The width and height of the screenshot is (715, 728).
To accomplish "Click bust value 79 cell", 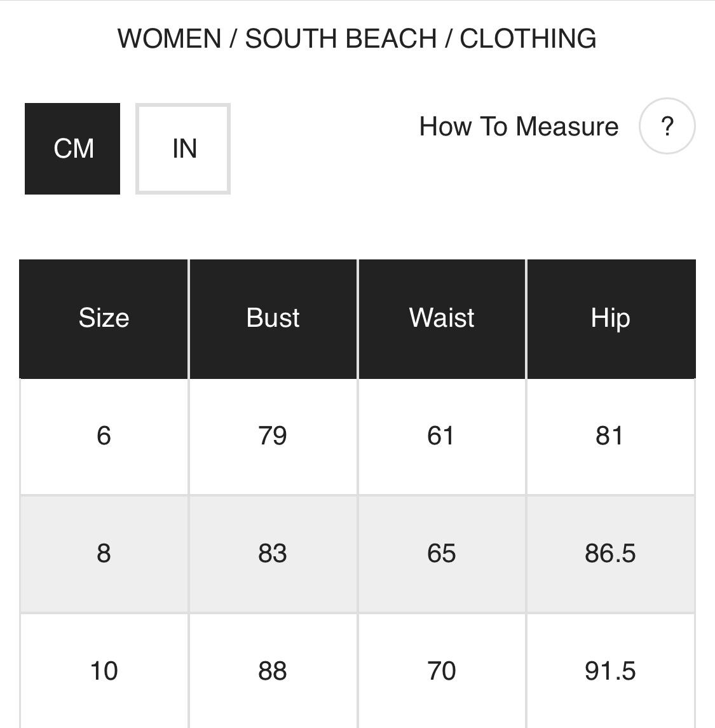I will [x=273, y=436].
